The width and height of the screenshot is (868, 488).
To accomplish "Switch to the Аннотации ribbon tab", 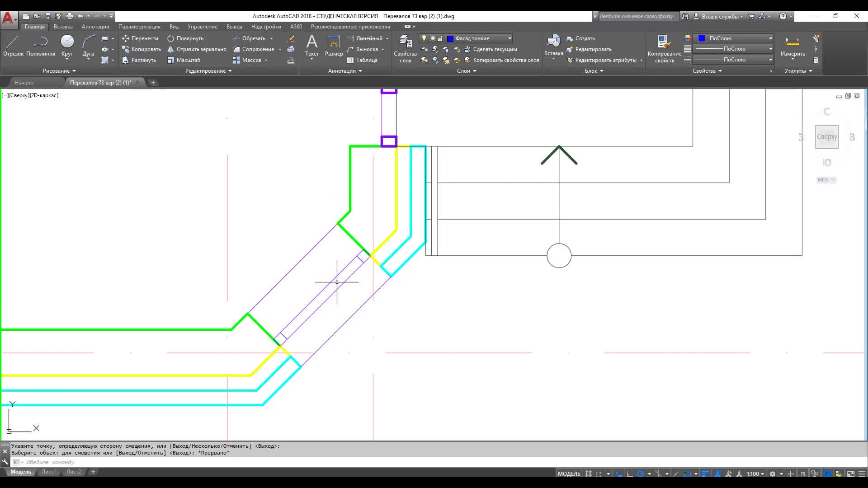I will 95,27.
